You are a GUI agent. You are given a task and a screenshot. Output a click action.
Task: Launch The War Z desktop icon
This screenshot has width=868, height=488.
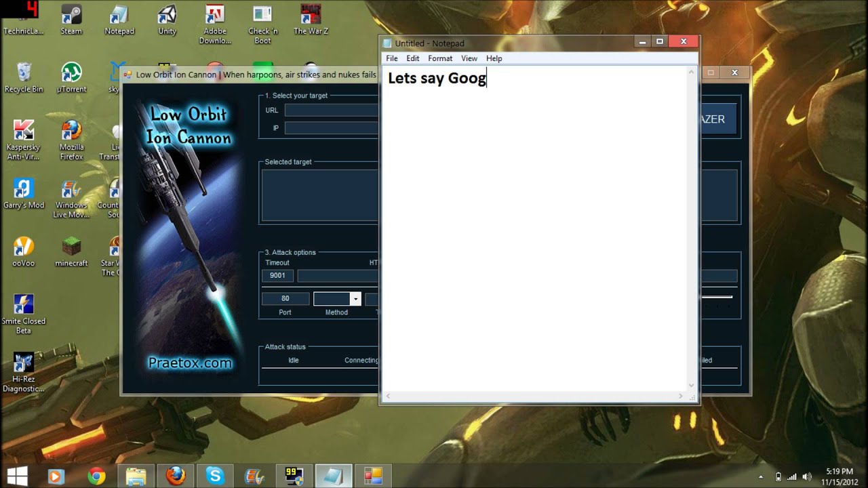pyautogui.click(x=311, y=19)
